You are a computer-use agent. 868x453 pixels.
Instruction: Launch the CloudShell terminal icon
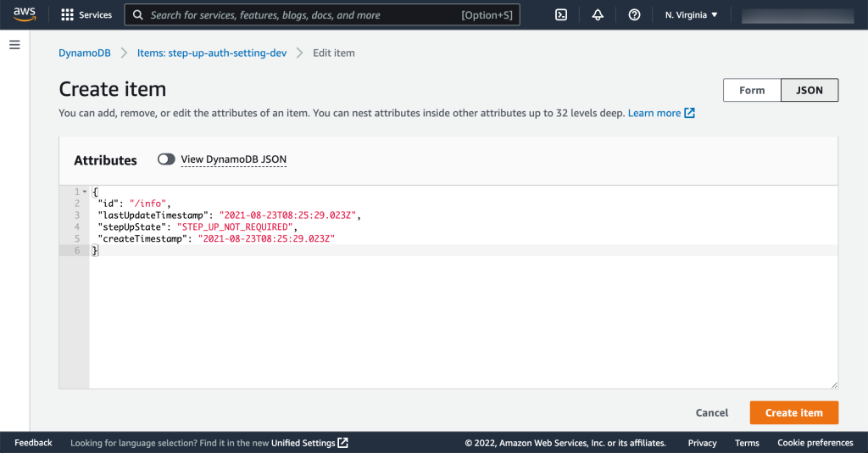click(x=561, y=15)
